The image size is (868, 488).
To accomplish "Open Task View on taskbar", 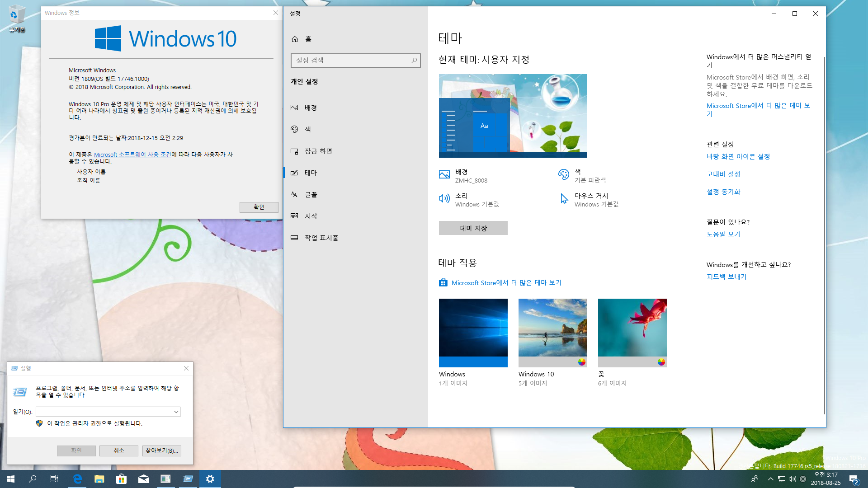I will coord(54,479).
